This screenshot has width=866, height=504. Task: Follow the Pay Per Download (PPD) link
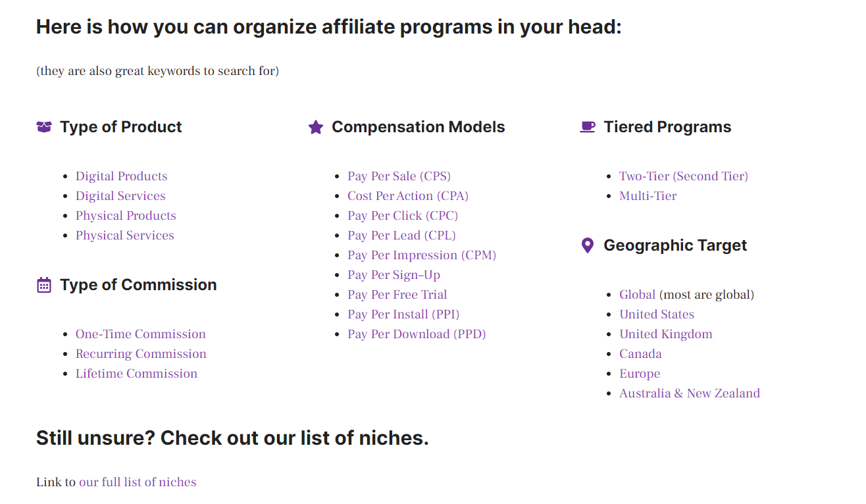[x=417, y=334]
